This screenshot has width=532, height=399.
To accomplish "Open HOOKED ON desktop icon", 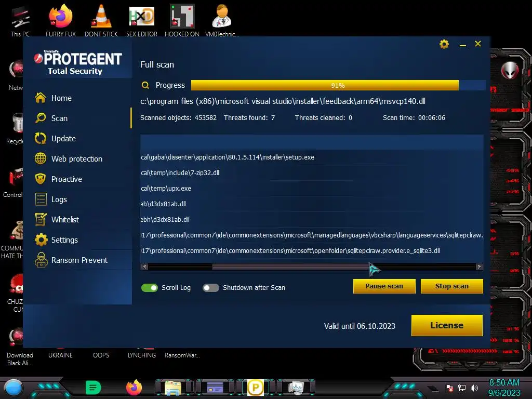I will (182, 20).
